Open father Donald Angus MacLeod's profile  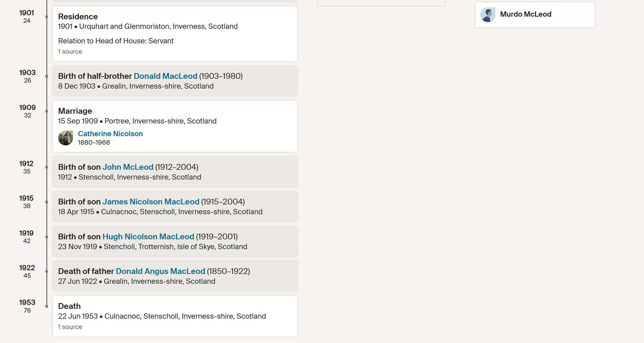tap(160, 271)
